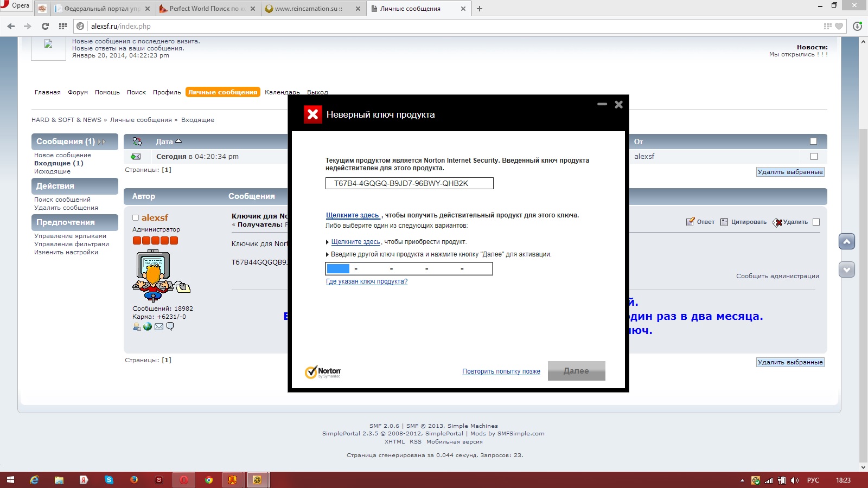The image size is (868, 488).
Task: Click Щелкните здесь link to purchase product
Action: [355, 242]
